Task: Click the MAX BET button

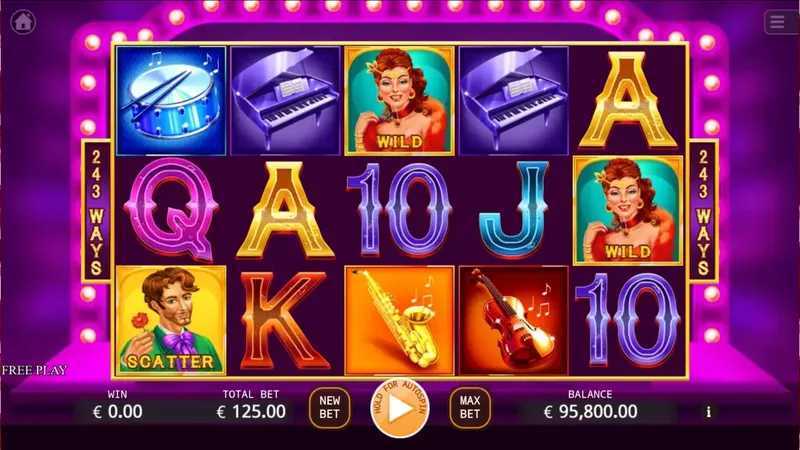Action: 470,408
